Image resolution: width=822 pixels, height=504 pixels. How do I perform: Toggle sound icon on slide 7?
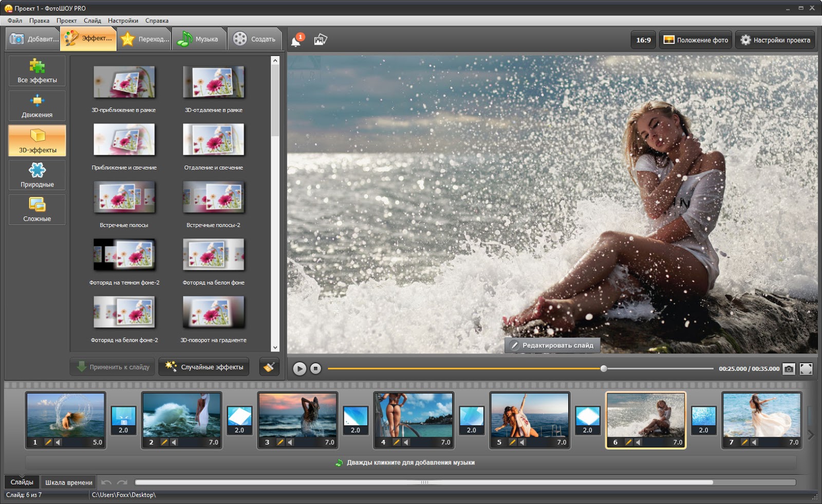[754, 442]
